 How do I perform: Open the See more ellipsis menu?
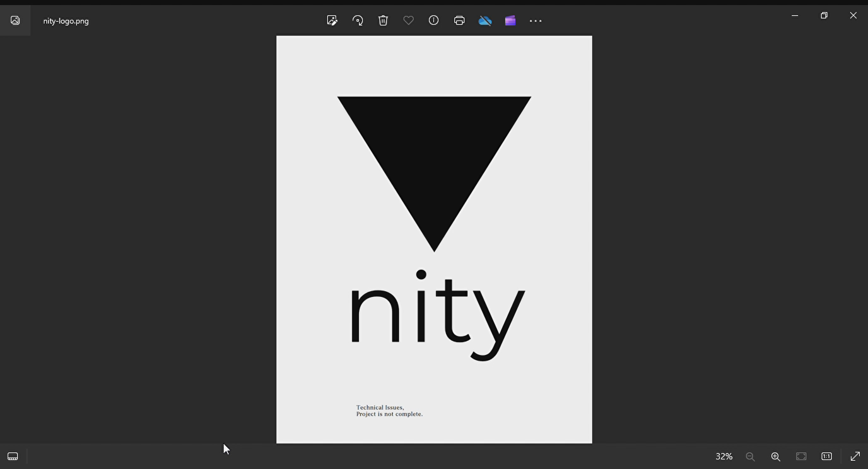[x=536, y=21]
